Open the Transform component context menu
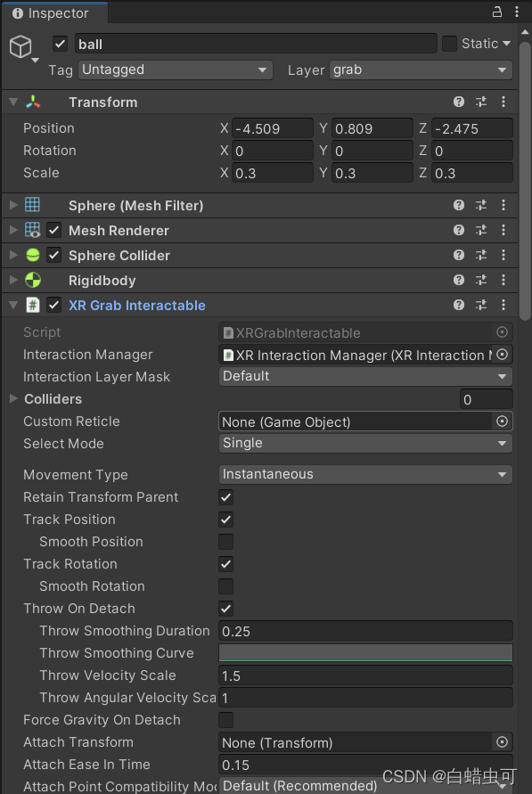532x794 pixels. [x=503, y=102]
